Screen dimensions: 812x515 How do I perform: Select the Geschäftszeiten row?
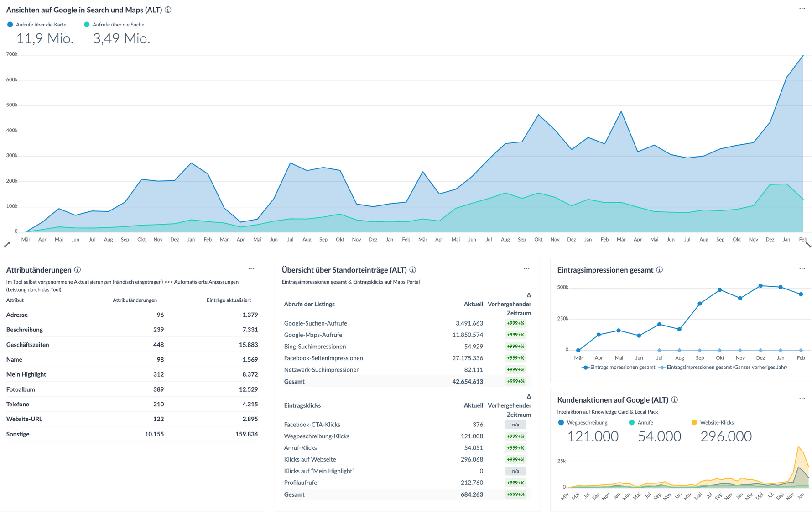132,345
